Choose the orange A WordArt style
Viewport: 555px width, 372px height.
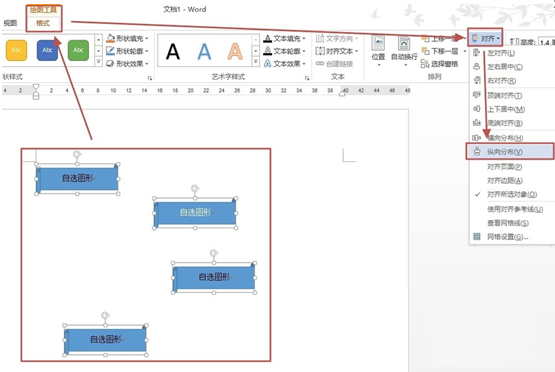(235, 51)
